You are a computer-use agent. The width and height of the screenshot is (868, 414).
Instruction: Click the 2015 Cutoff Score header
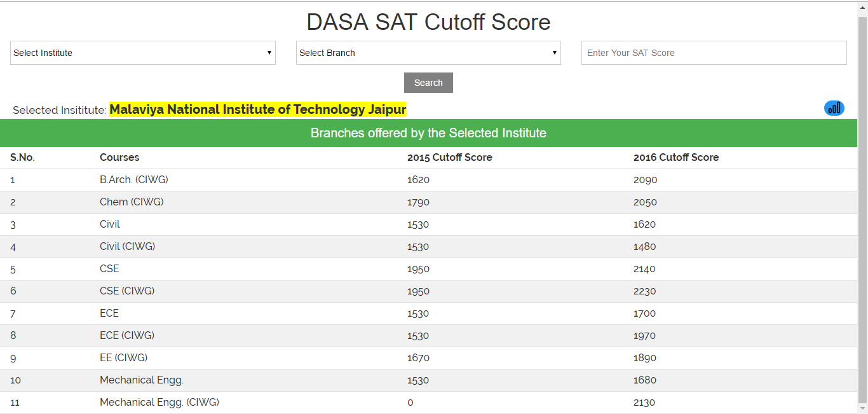tap(449, 157)
